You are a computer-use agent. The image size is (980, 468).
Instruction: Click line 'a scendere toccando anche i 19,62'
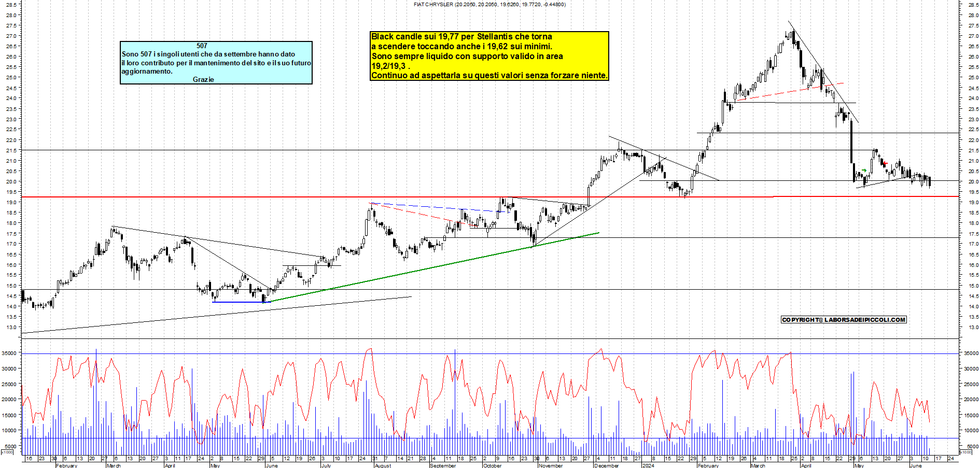461,46
